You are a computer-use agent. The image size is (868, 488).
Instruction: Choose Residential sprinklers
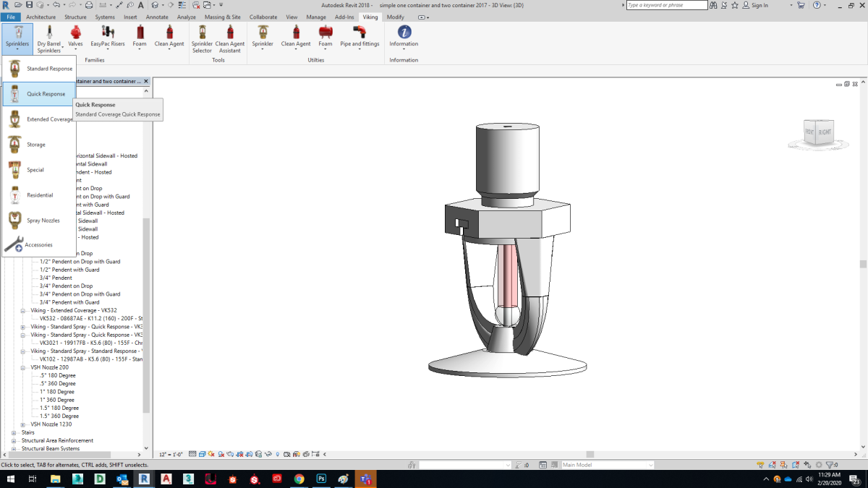[39, 195]
